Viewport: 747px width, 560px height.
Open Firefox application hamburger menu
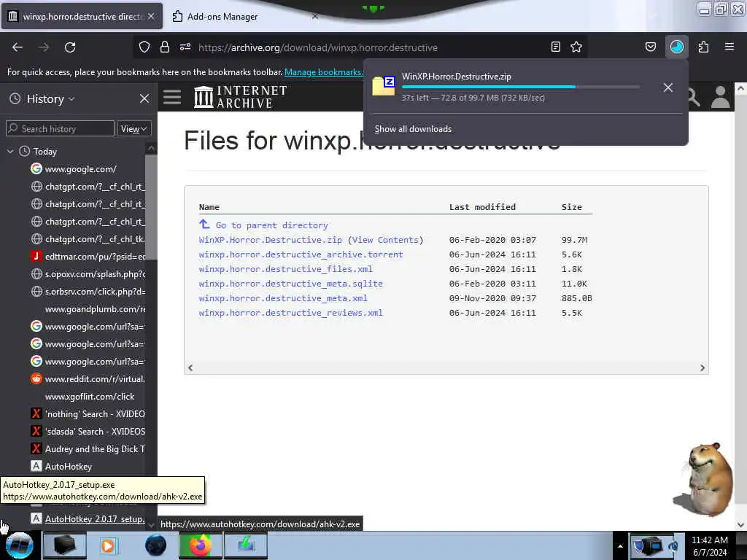[729, 47]
